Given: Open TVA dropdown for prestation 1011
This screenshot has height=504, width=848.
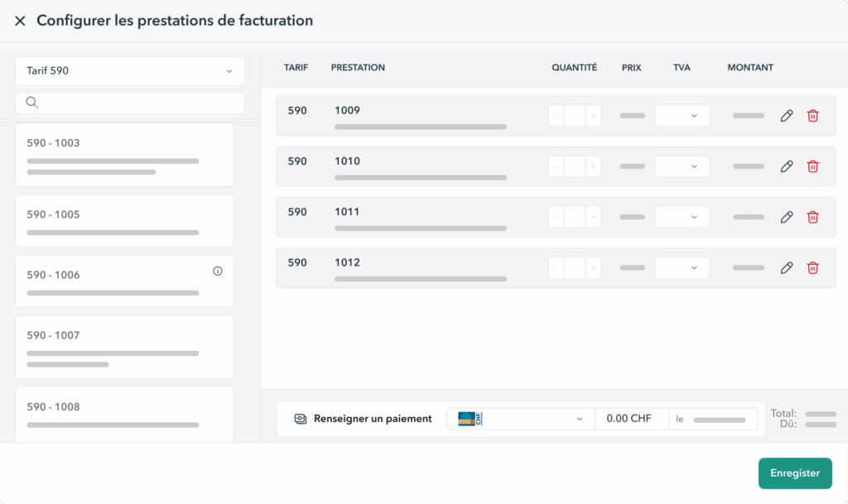Looking at the screenshot, I should click(682, 217).
